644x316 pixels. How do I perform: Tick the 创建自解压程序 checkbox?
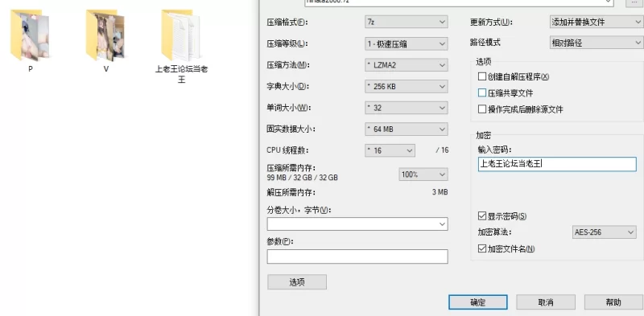point(481,76)
